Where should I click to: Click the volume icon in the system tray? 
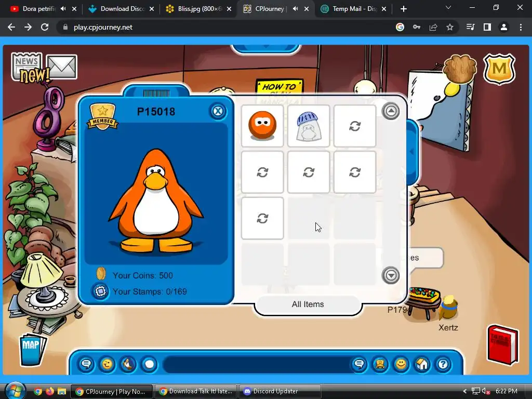coord(486,391)
